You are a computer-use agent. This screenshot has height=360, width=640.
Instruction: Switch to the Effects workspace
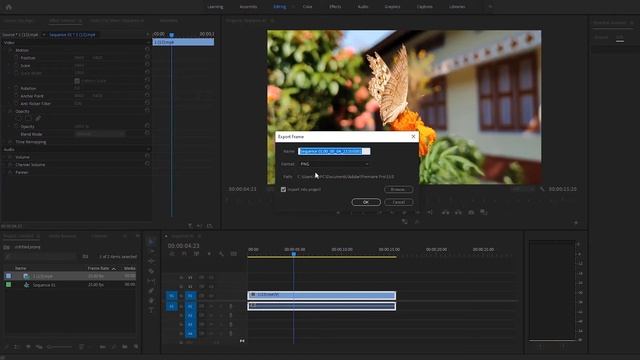tap(335, 7)
